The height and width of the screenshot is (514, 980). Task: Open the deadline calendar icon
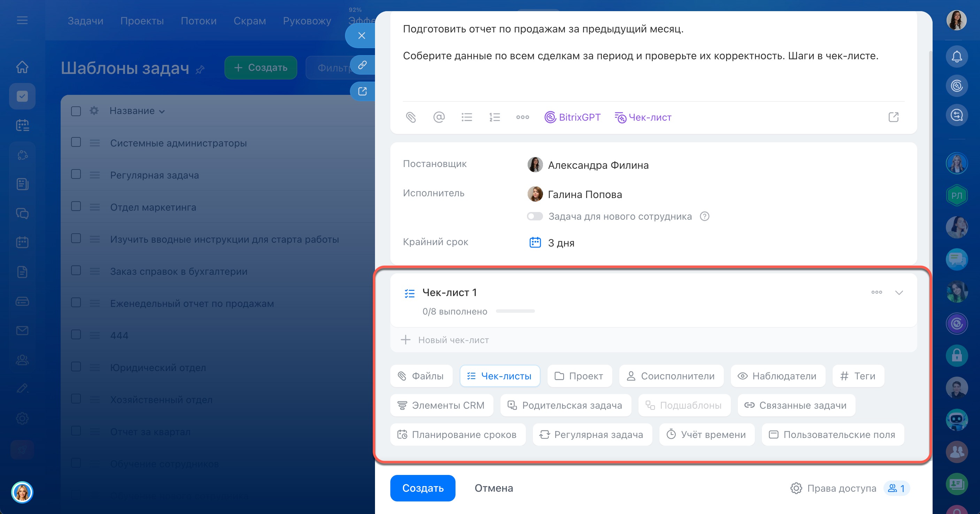click(x=535, y=243)
